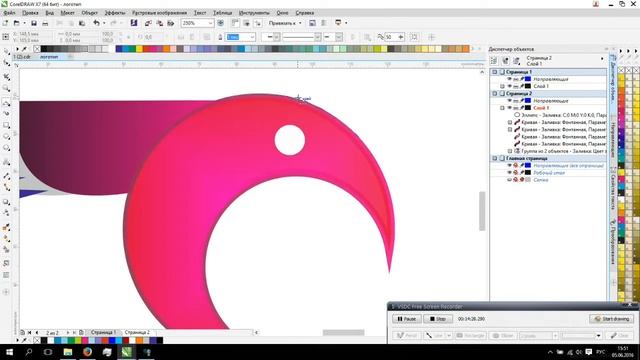640x360 pixels.
Task: Select the Text tool in toolbox
Action: (6, 162)
